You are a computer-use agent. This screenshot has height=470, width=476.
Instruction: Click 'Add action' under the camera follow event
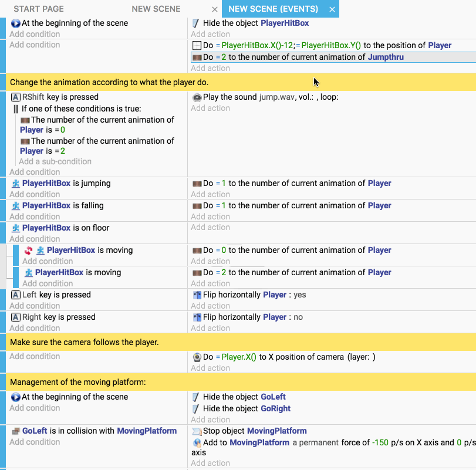point(210,368)
